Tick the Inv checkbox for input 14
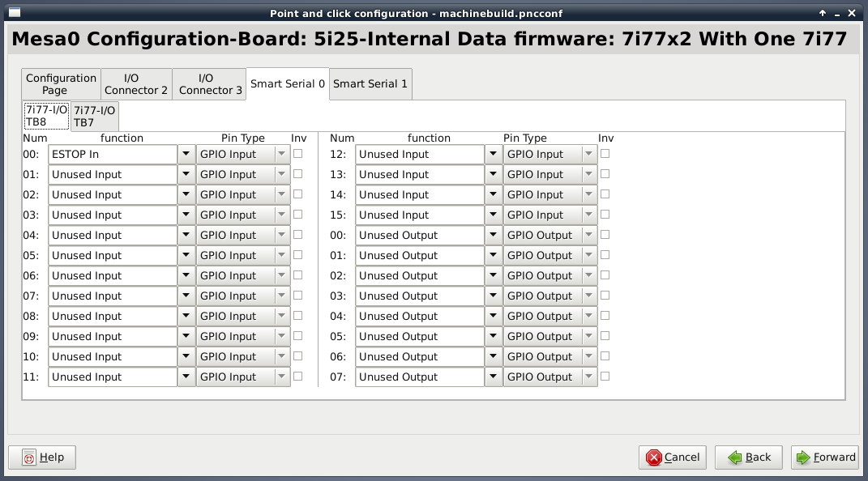Screen dimensions: 868x481 click(605, 194)
